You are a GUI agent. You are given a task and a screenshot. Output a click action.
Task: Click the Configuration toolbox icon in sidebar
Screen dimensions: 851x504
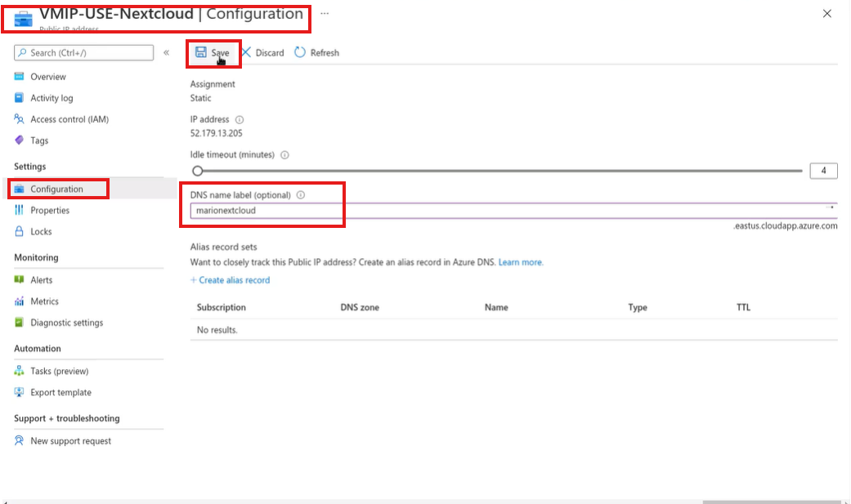coord(19,189)
